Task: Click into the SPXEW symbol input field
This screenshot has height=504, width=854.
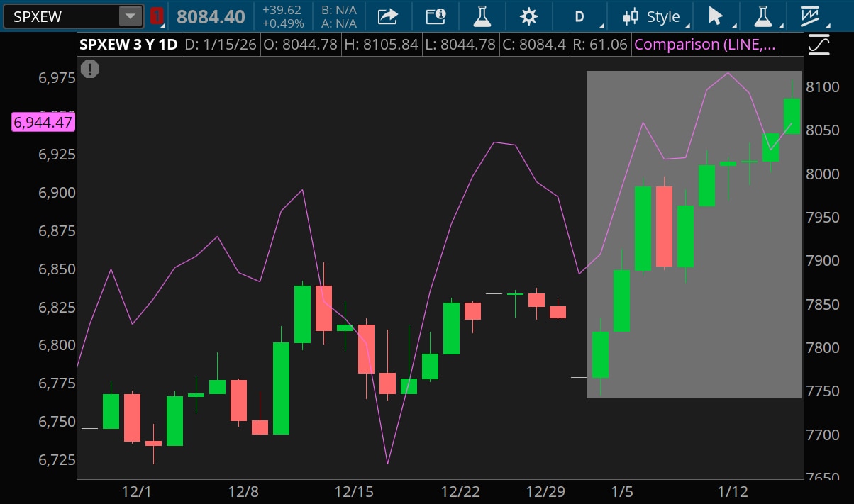Action: click(60, 16)
